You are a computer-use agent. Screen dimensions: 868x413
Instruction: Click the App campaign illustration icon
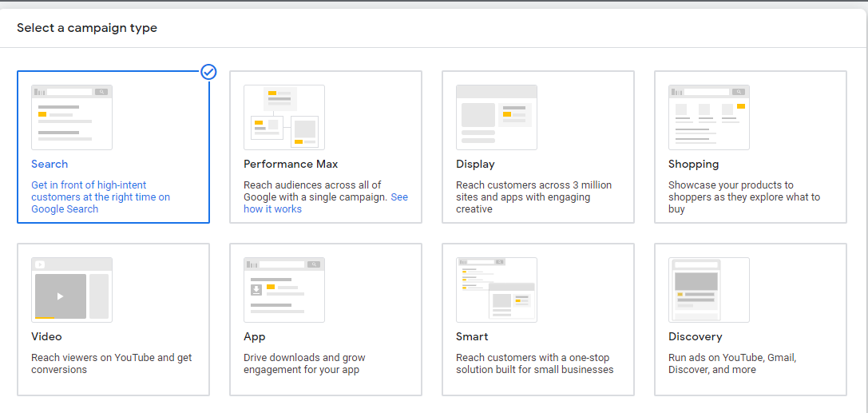coord(284,289)
